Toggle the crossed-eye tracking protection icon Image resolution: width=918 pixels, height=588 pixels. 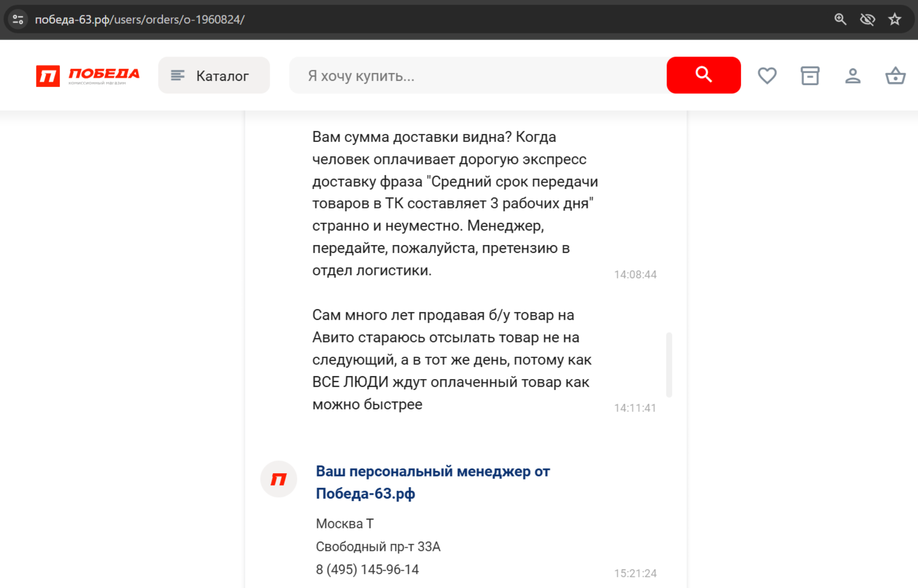click(867, 20)
